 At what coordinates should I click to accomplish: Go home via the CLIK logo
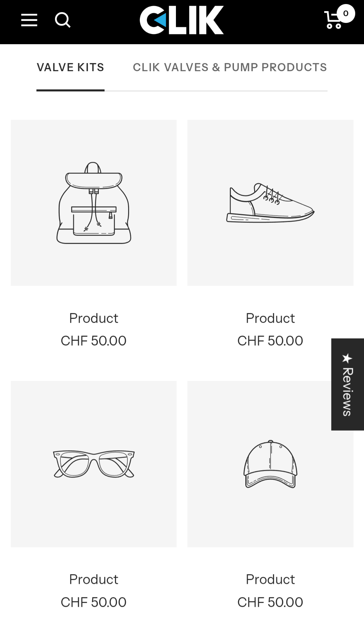(182, 20)
